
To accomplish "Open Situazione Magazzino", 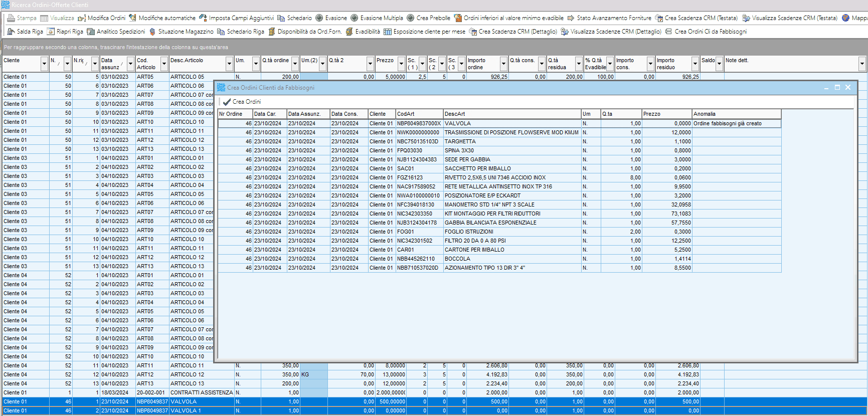I will [181, 32].
